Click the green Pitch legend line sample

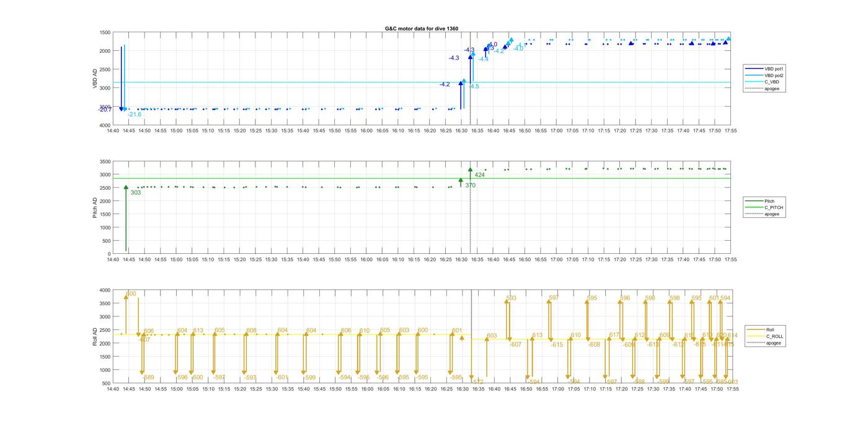click(x=755, y=201)
